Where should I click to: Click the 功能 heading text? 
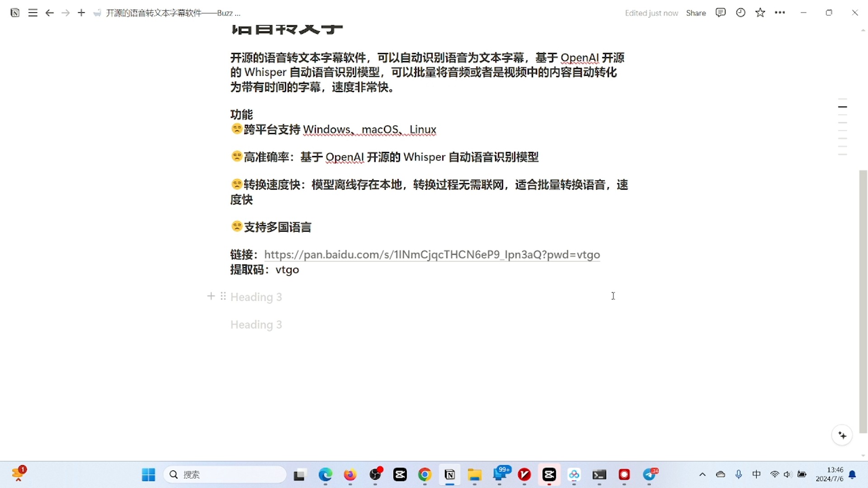point(241,115)
